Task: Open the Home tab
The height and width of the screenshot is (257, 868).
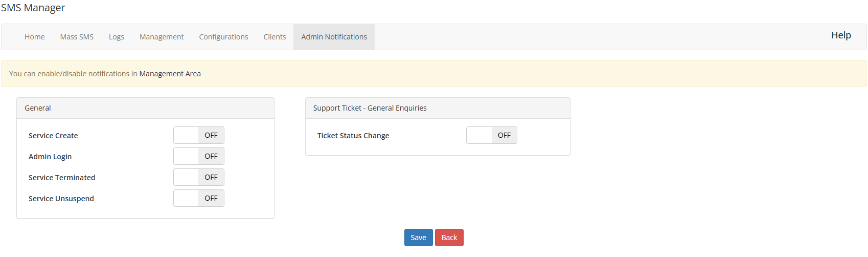Action: coord(35,37)
